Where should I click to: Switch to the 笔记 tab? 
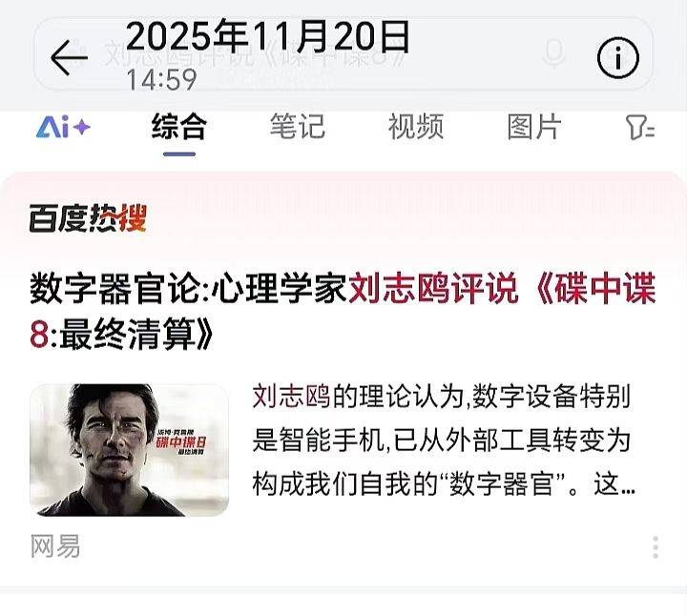(x=298, y=127)
